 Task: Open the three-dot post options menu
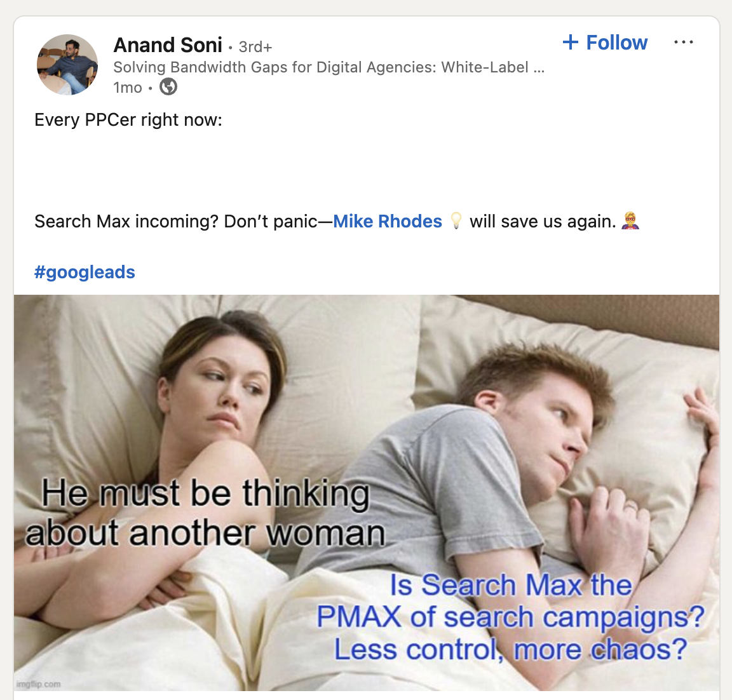point(684,43)
